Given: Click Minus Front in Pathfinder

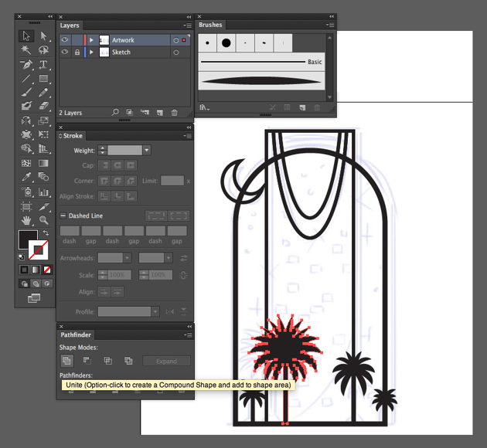Looking at the screenshot, I should click(87, 361).
